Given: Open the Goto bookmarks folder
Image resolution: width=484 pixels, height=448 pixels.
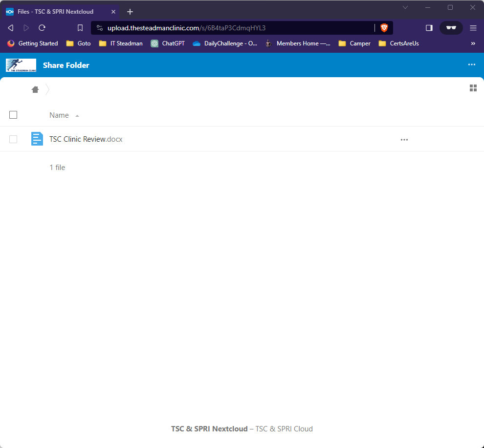Looking at the screenshot, I should point(78,43).
